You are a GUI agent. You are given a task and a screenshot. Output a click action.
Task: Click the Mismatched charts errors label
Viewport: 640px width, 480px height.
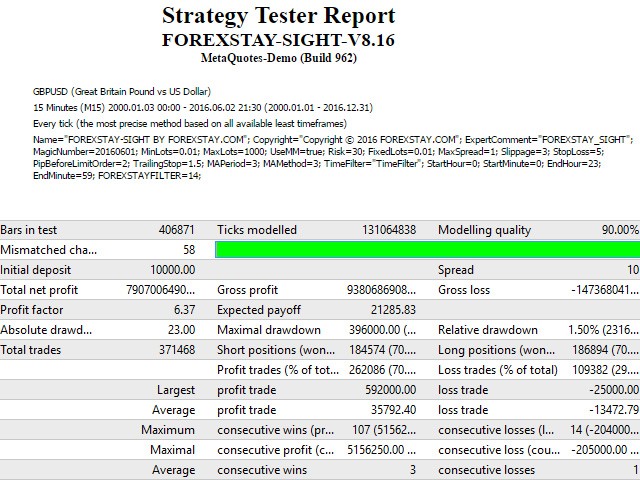tap(49, 250)
